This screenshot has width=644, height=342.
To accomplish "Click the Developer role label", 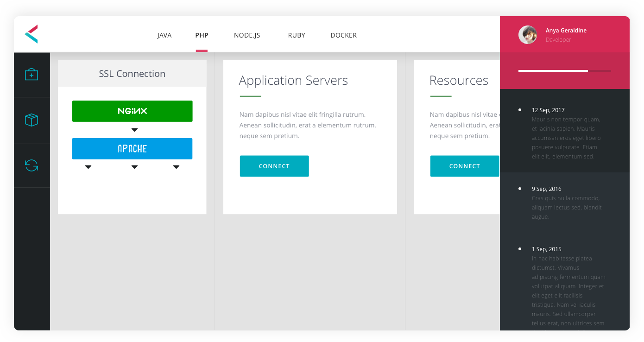I will tap(558, 40).
